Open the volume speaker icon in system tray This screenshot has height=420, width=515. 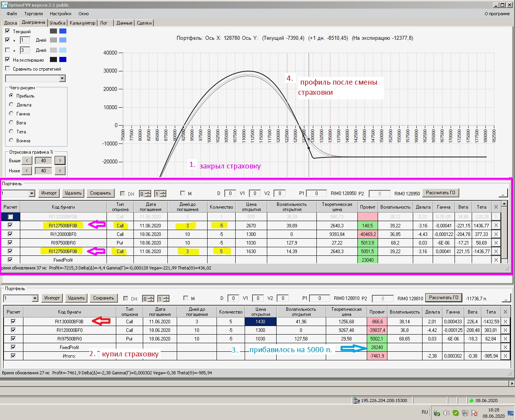(446, 413)
